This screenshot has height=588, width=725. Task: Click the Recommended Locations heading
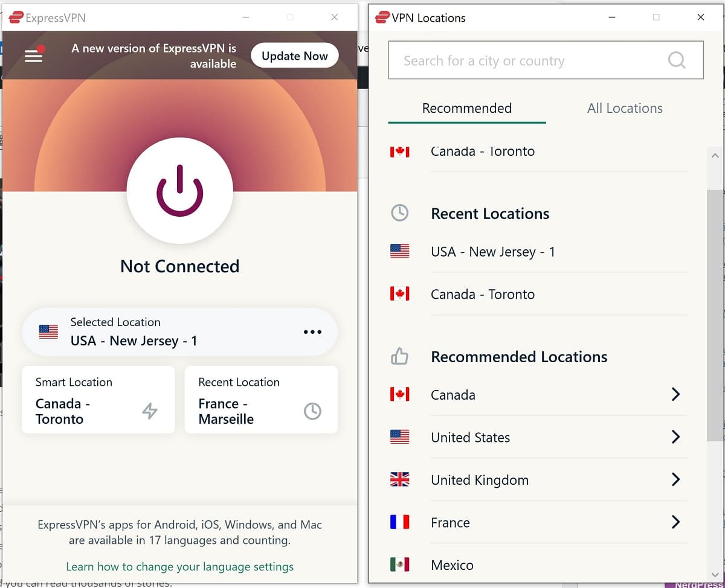click(x=519, y=357)
